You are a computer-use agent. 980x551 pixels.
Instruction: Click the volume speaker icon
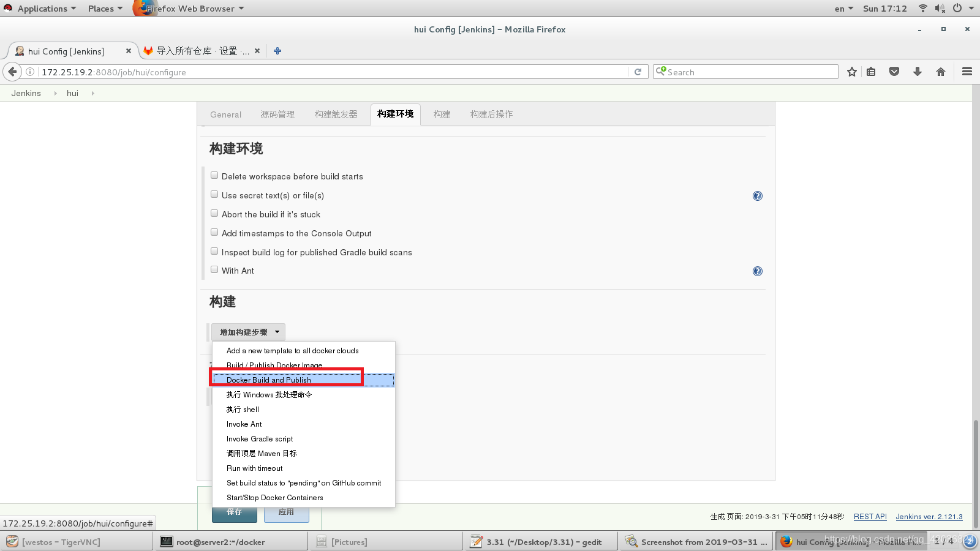coord(940,8)
